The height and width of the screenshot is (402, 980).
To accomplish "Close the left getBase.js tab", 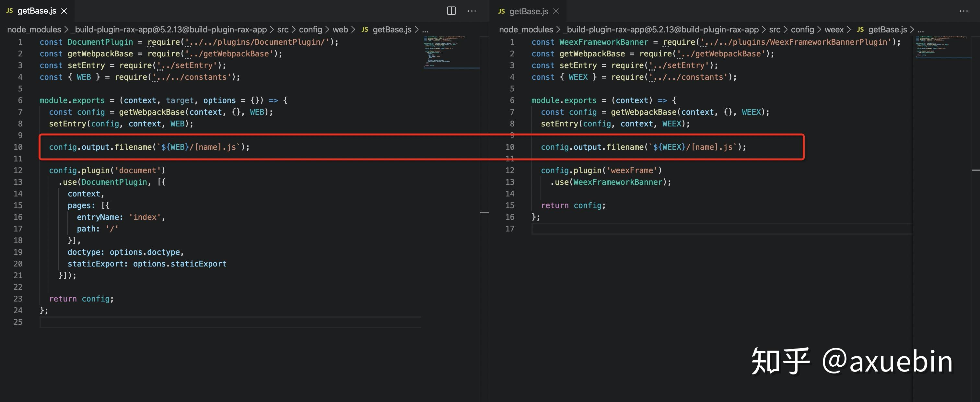I will 64,11.
